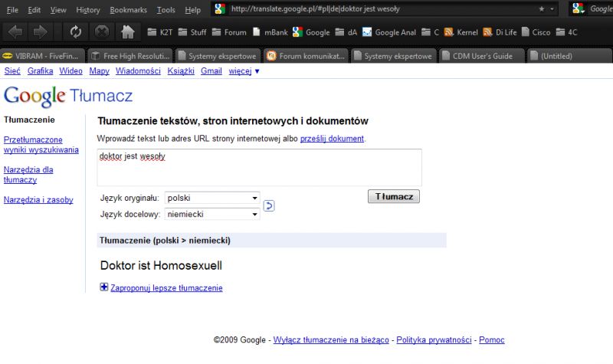Image resolution: width=613 pixels, height=364 pixels.
Task: Open Narzędzia dla tłumaczy link
Action: tap(28, 175)
